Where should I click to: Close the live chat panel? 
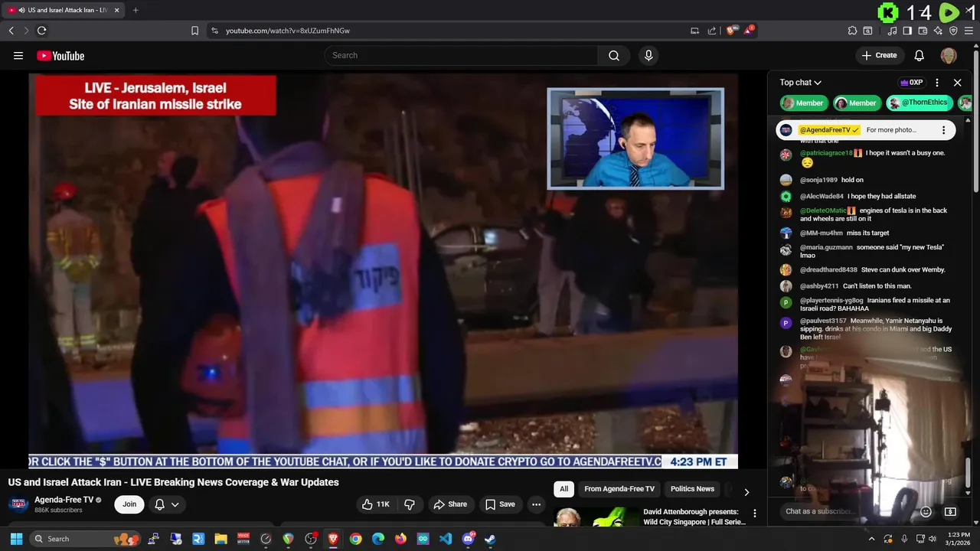tap(957, 83)
